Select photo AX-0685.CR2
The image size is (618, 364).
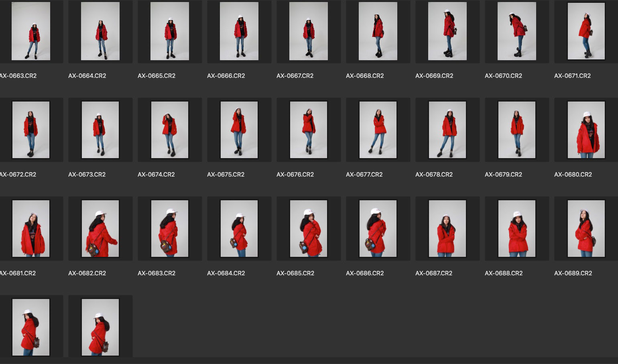point(309,228)
